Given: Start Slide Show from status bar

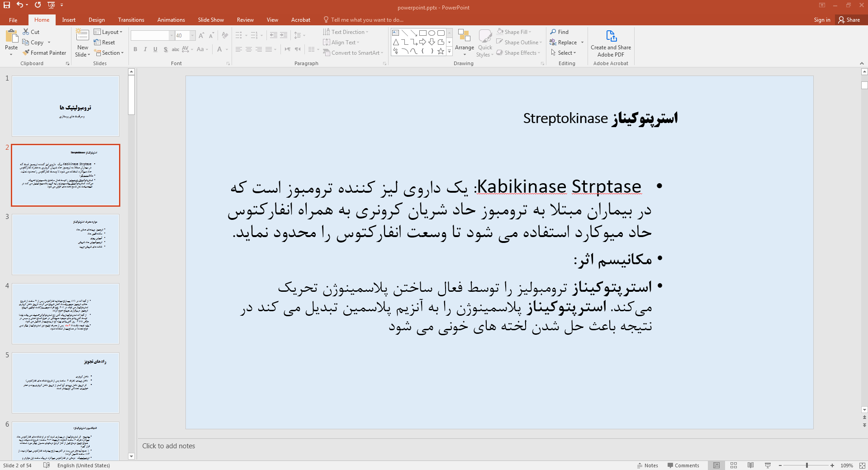Looking at the screenshot, I should coord(768,465).
